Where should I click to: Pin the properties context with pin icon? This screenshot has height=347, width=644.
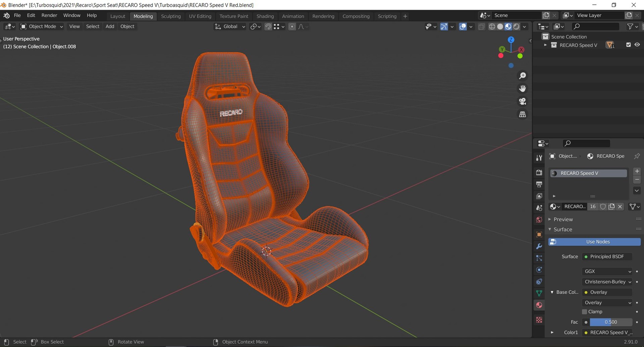[637, 156]
